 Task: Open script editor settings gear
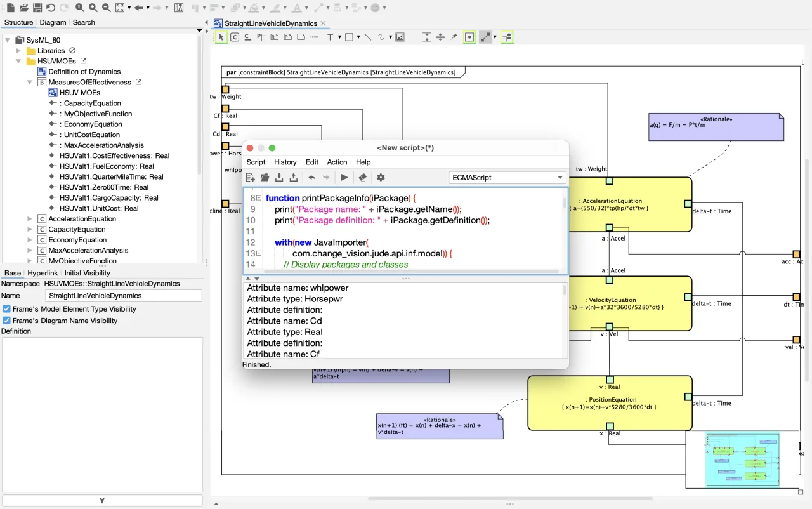click(381, 178)
